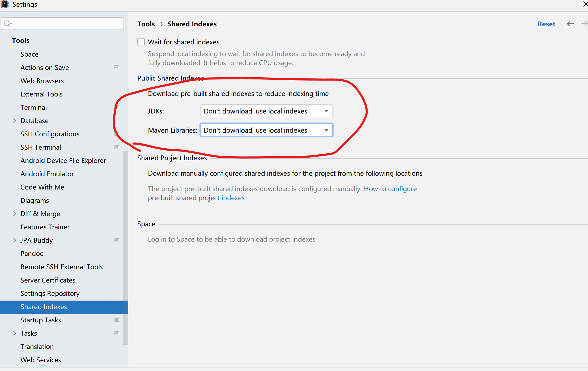
Task: Select Web Services in the sidebar
Action: pyautogui.click(x=41, y=360)
